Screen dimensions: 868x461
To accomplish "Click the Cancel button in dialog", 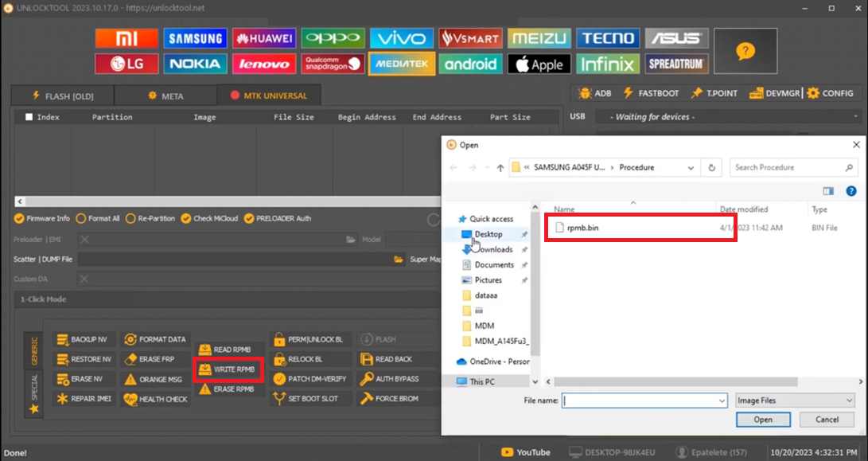I will click(x=827, y=420).
